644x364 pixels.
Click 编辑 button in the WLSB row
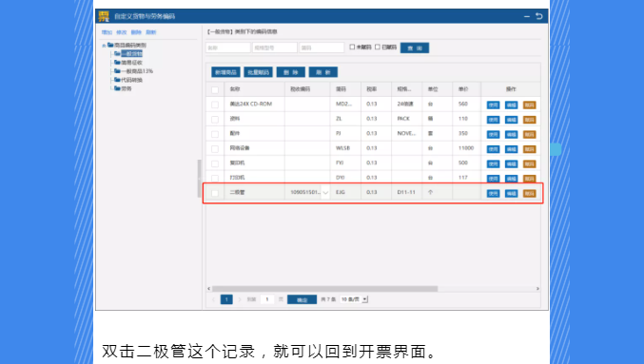(x=512, y=149)
